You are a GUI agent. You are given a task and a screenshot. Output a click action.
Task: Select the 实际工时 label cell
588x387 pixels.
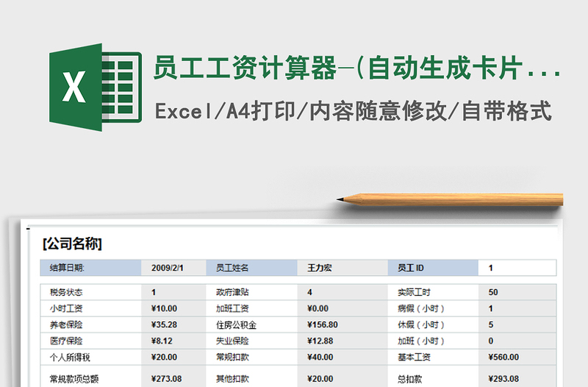[433, 292]
